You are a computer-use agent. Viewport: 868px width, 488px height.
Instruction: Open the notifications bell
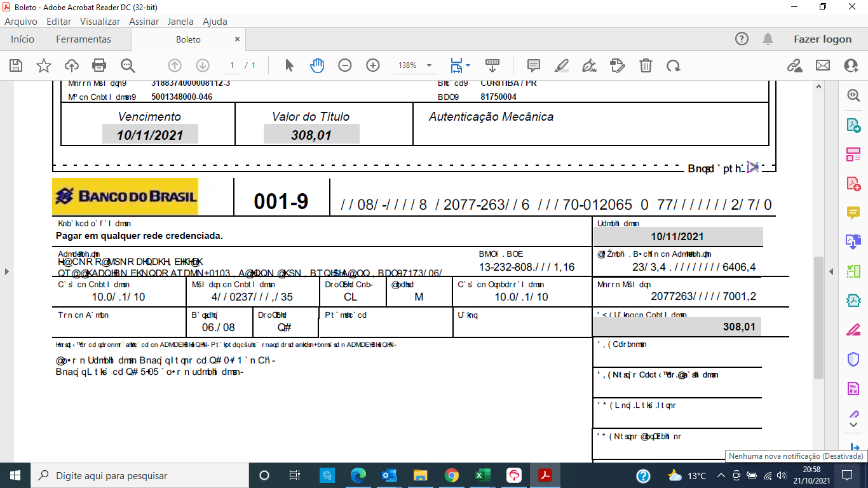(768, 39)
